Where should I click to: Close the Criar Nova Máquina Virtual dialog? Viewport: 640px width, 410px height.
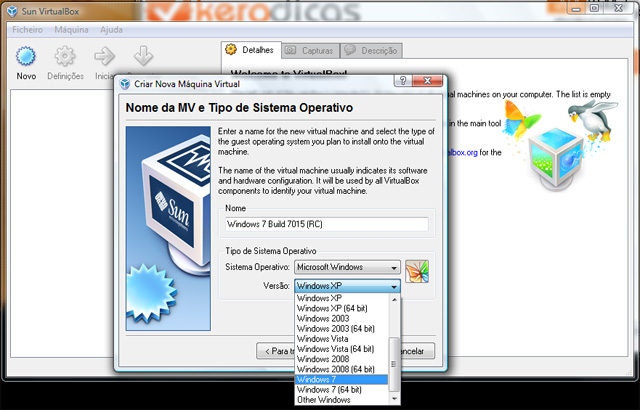pos(427,81)
